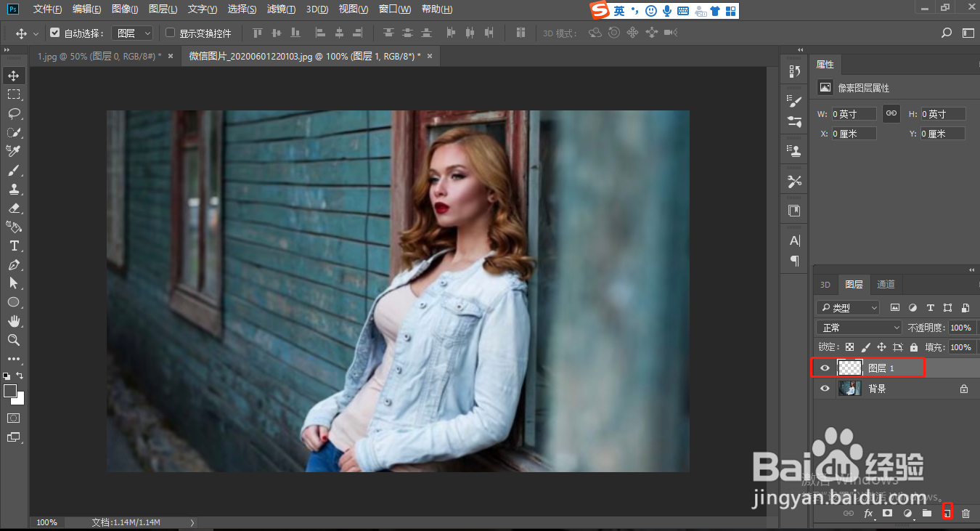This screenshot has height=531, width=980.
Task: Open the 滤镜 (Filter) menu
Action: coord(281,9)
